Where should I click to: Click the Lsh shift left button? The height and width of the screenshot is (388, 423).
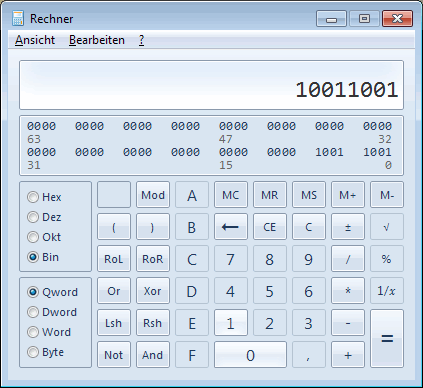114,323
